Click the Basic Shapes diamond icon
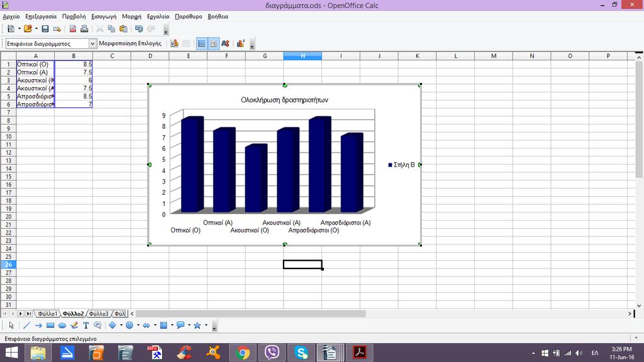This screenshot has width=644, height=362. click(x=113, y=326)
